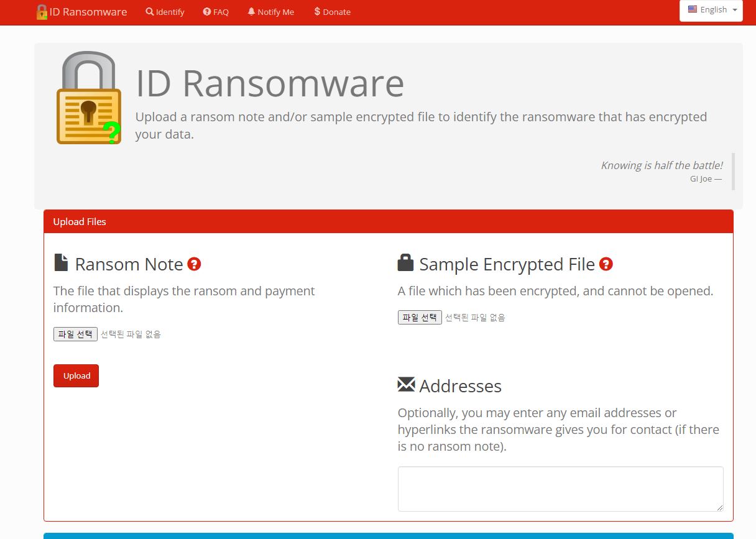Click the large ID Ransomware heading
The width and height of the screenshot is (756, 539).
pos(270,83)
